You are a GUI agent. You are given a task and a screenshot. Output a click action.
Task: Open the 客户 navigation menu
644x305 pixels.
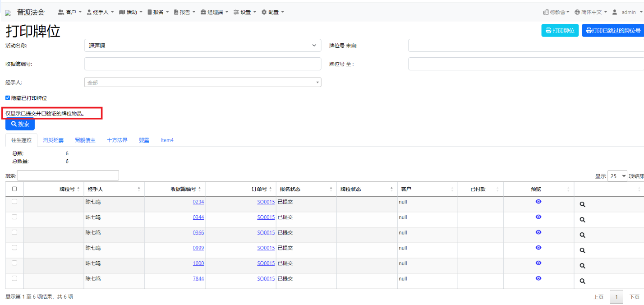[x=70, y=12]
